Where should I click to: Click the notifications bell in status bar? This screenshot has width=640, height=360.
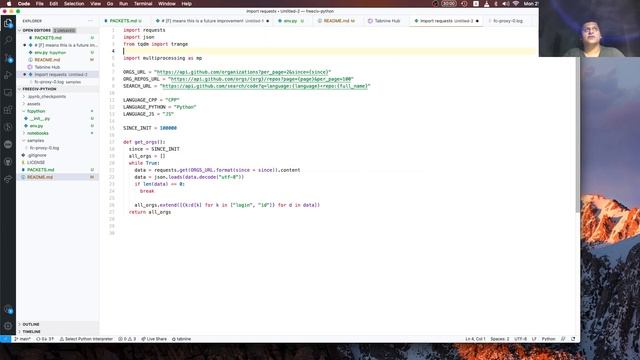tap(573, 339)
